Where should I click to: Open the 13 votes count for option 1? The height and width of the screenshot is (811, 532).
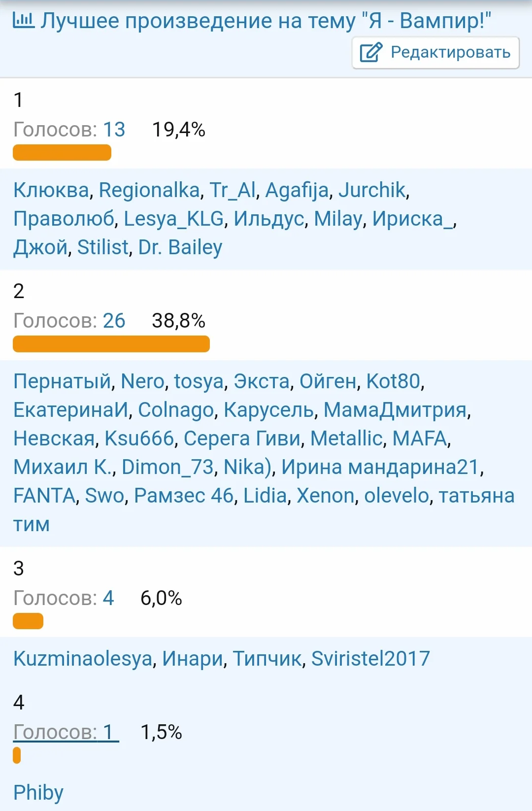pyautogui.click(x=114, y=130)
